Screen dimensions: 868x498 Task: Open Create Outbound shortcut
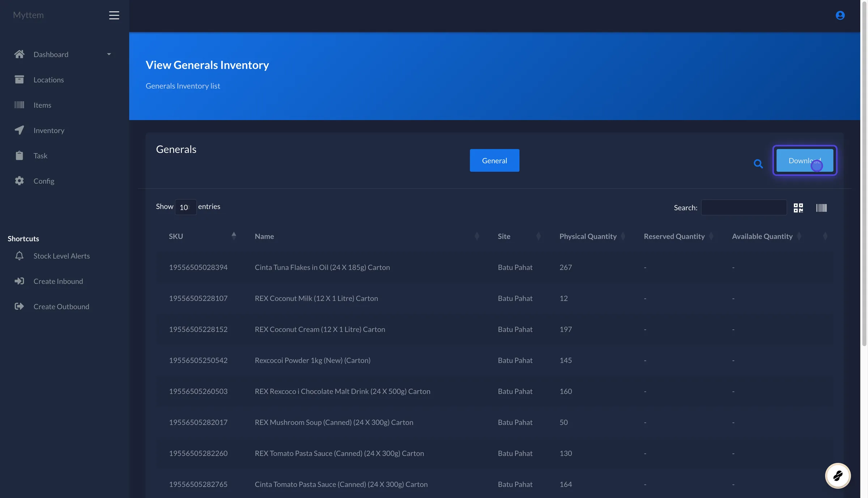click(x=61, y=306)
